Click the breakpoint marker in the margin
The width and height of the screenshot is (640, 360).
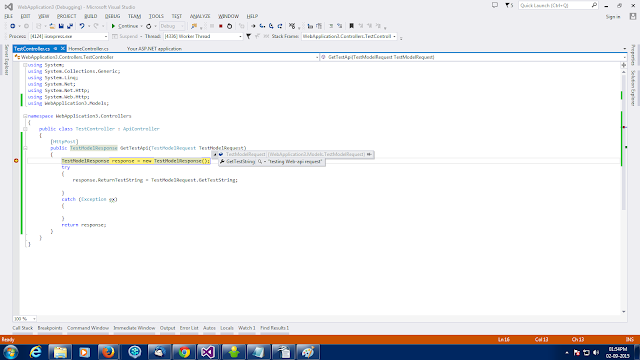click(x=16, y=161)
